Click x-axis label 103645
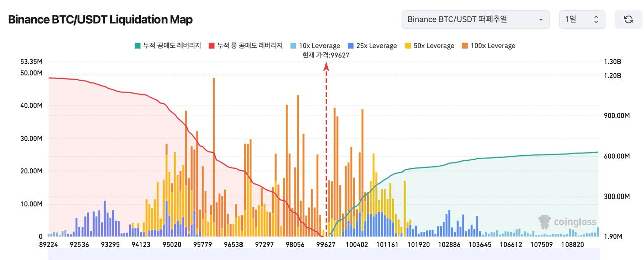The image size is (644, 260). (x=479, y=245)
